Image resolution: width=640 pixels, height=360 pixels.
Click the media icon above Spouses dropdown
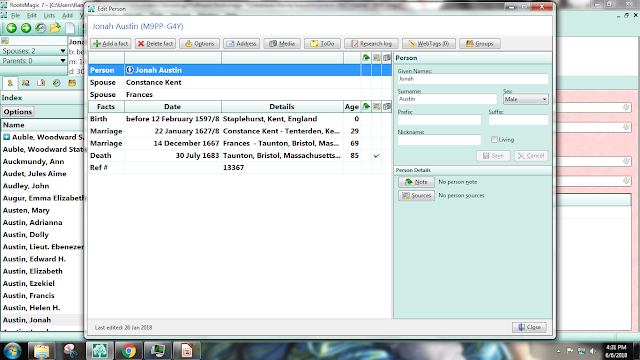[x=5, y=41]
